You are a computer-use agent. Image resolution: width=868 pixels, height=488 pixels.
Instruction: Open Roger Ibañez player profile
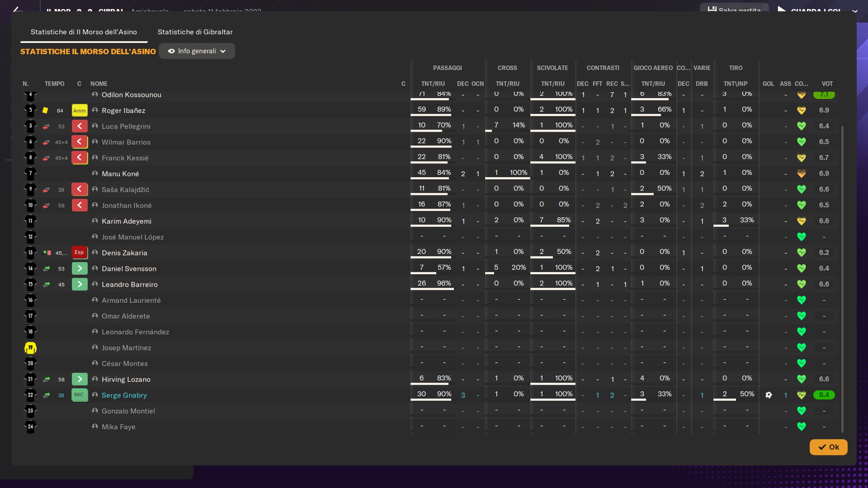click(x=123, y=110)
